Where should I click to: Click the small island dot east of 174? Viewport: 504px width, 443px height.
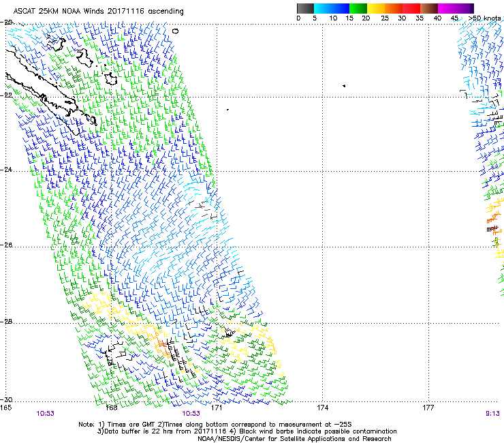344,86
